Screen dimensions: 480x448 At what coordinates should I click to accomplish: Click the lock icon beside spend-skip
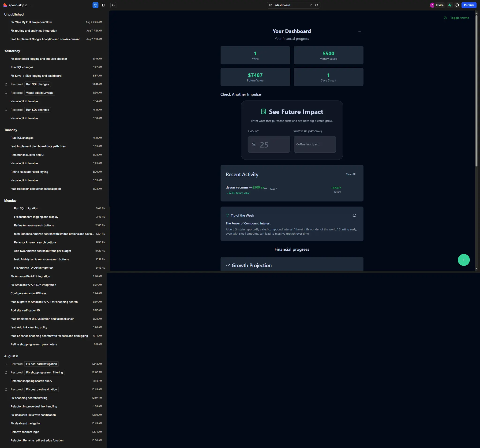26,5
